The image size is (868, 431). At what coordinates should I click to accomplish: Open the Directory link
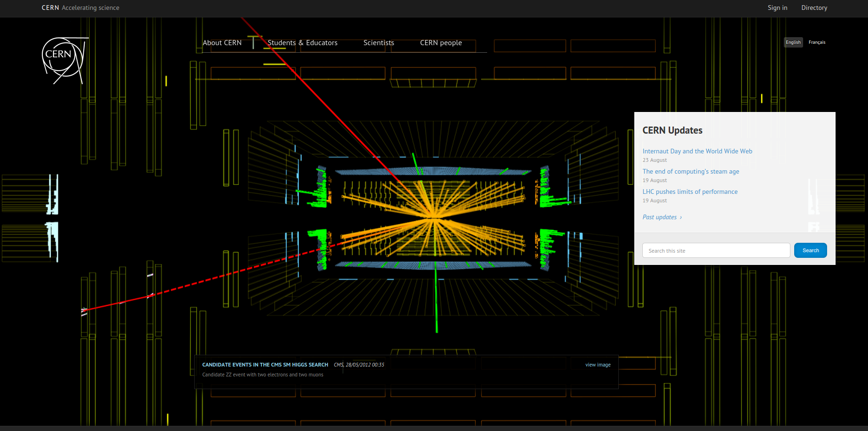click(x=814, y=8)
